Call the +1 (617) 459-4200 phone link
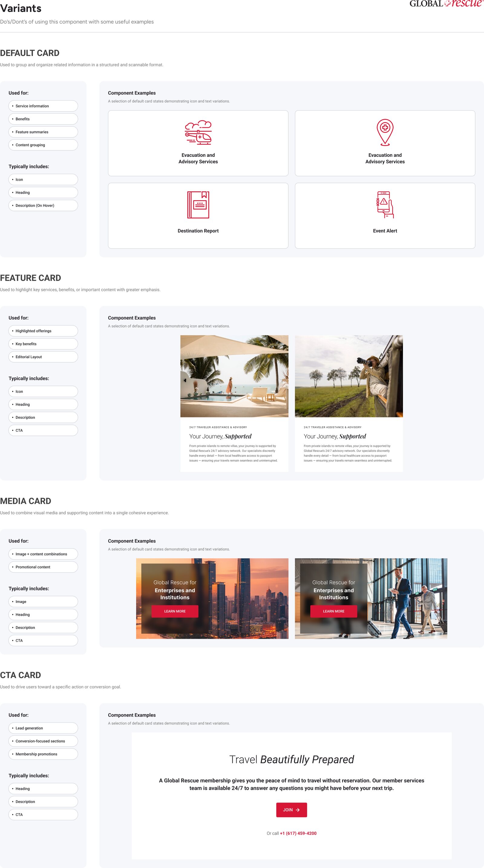This screenshot has width=484, height=868. 298,833
